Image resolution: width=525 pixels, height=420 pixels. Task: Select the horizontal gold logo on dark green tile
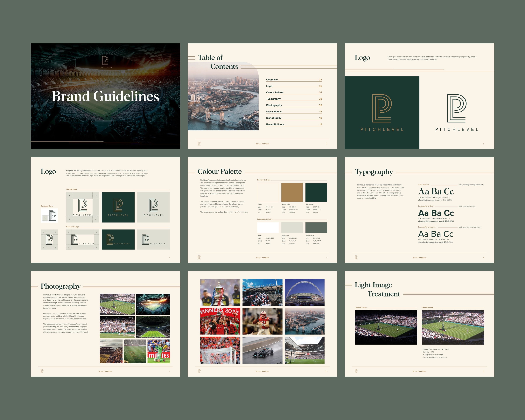pos(118,240)
